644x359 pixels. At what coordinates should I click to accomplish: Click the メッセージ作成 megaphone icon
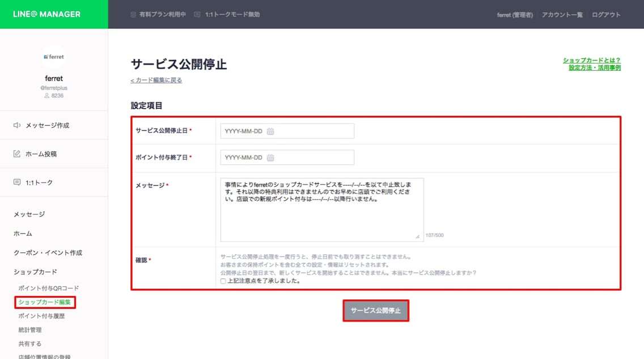tap(17, 125)
